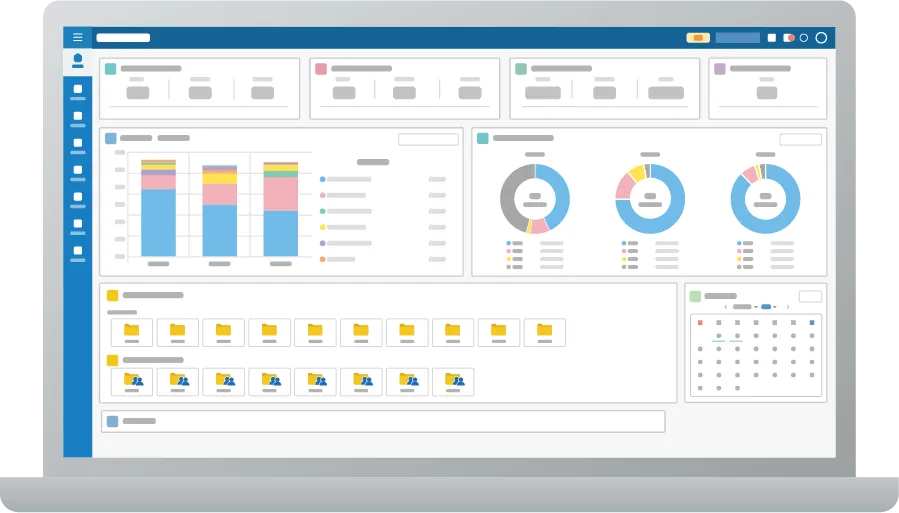Select the green legend entry of the bar chart
899x513 pixels.
pyautogui.click(x=346, y=212)
